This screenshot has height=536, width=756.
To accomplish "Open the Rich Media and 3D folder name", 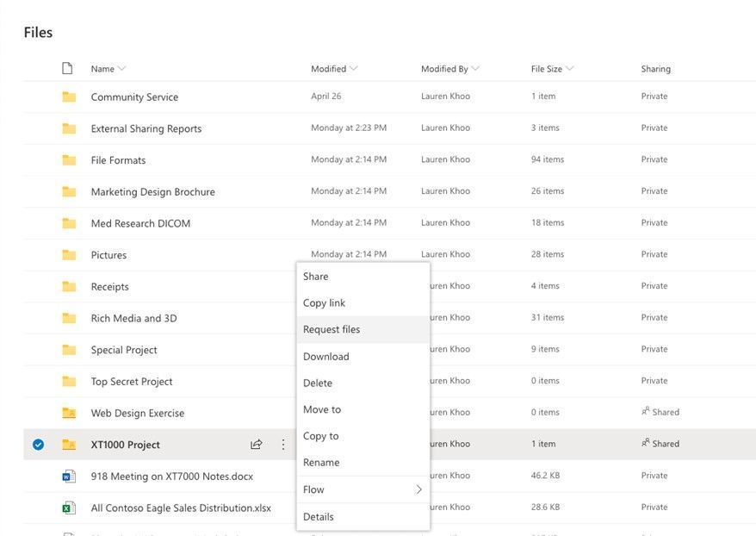I will pyautogui.click(x=133, y=319).
